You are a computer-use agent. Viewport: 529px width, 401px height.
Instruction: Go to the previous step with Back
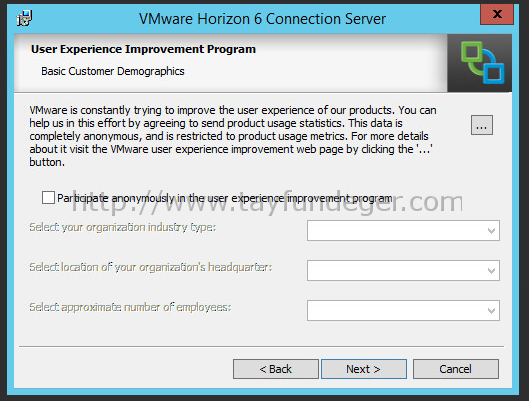(276, 369)
